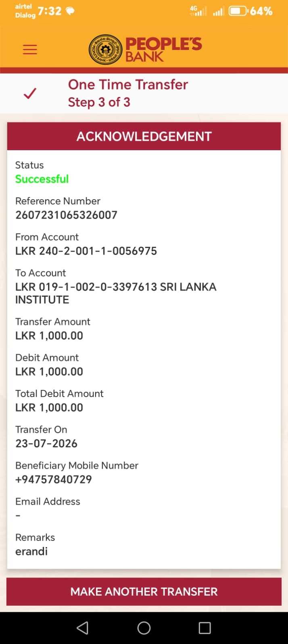Tap the red checkmark step icon
Screen dimensions: 288x644
pyautogui.click(x=30, y=93)
